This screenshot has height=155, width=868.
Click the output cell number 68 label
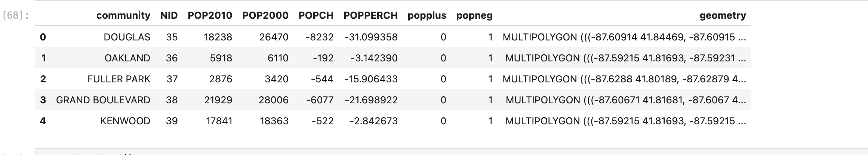16,16
